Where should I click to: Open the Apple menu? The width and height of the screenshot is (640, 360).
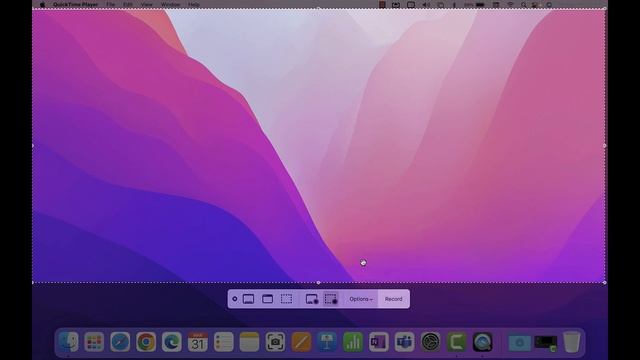(x=42, y=5)
